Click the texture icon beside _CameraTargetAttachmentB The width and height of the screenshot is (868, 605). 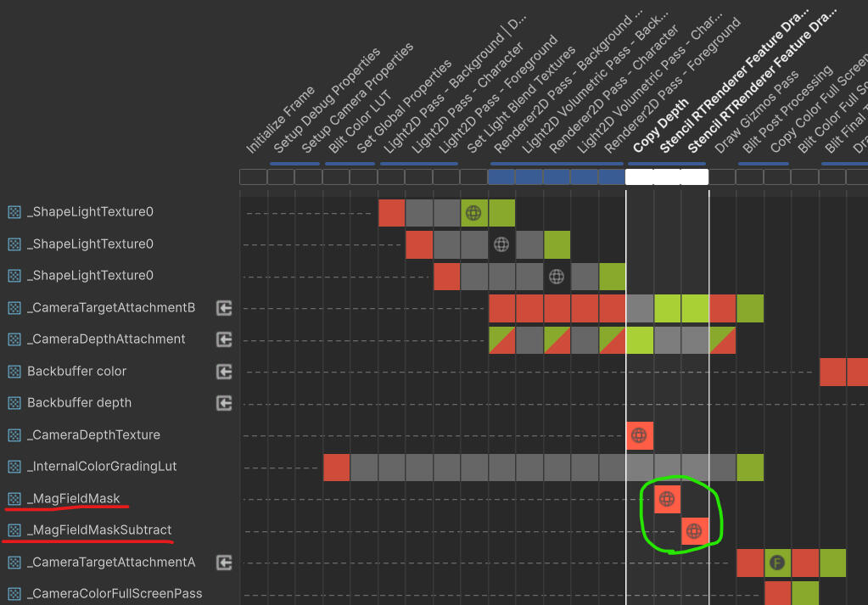14,308
